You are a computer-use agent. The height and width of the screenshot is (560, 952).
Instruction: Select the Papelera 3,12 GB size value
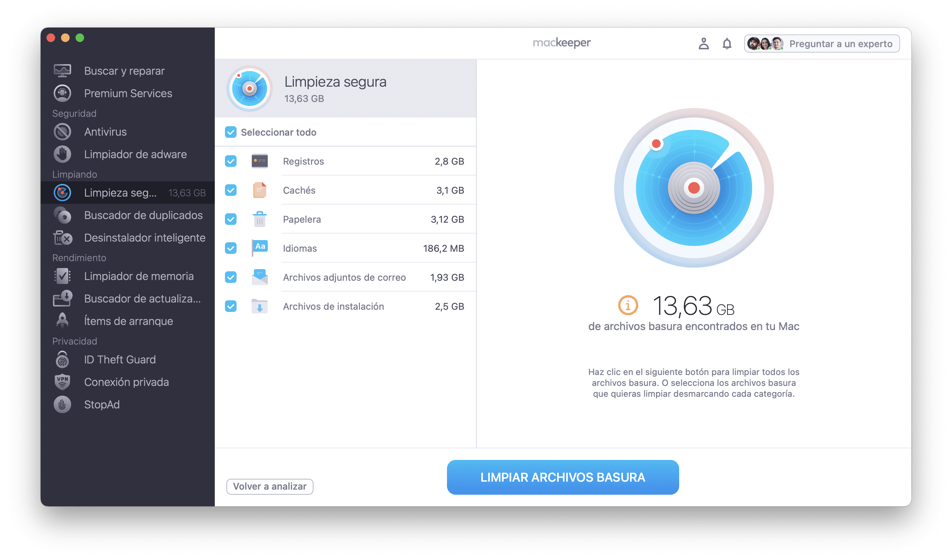pyautogui.click(x=447, y=219)
